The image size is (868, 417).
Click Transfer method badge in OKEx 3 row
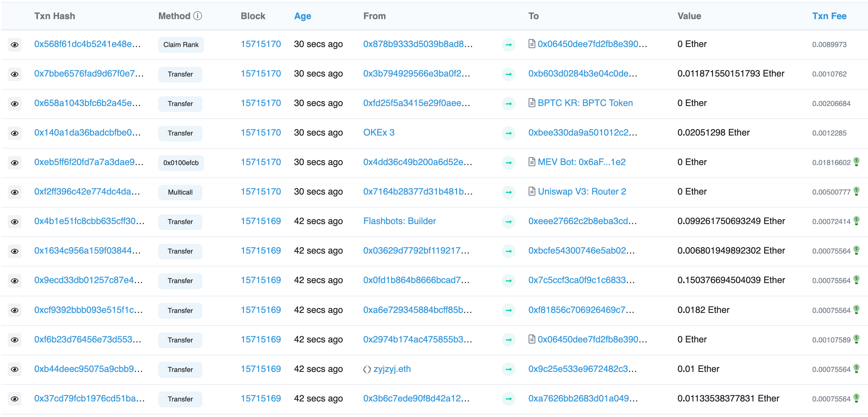[x=180, y=133]
